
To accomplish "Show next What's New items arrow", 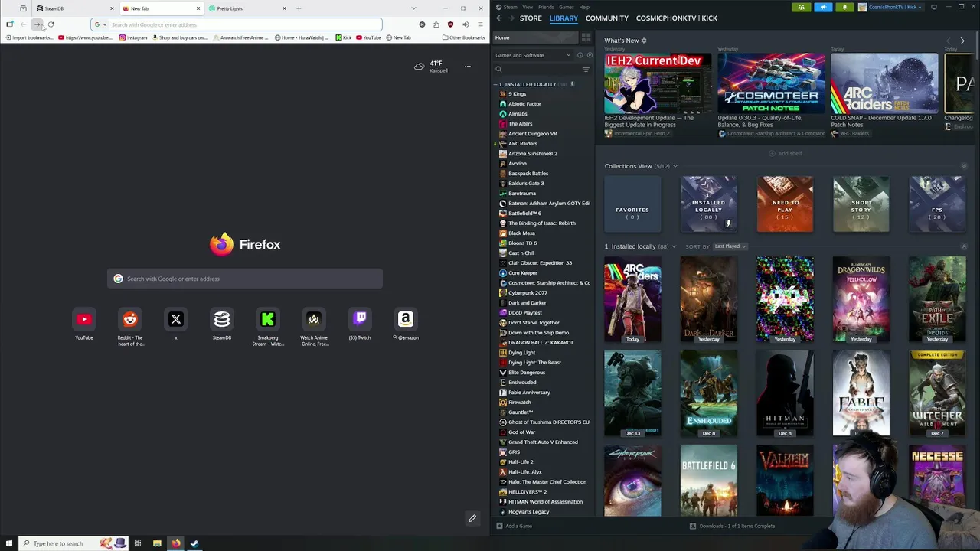I will (962, 41).
